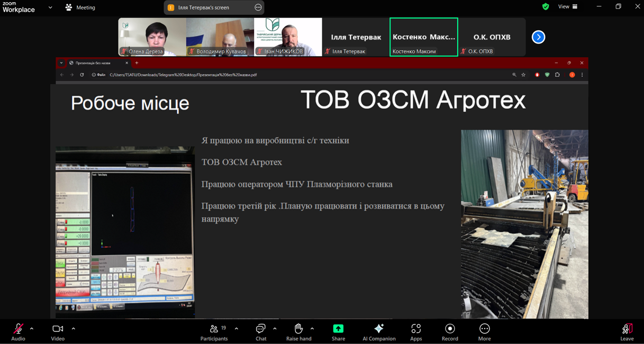The height and width of the screenshot is (344, 644).
Task: Expand chat options arrow
Action: tap(275, 329)
